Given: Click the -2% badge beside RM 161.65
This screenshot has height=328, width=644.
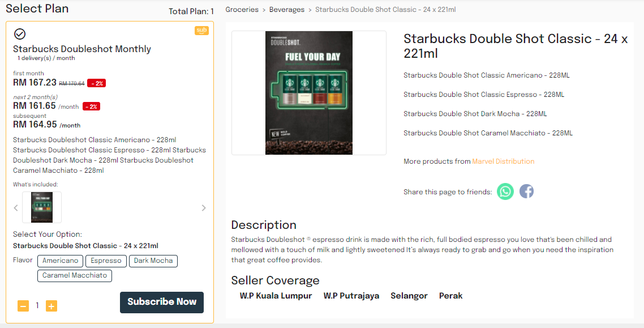Looking at the screenshot, I should tap(91, 107).
